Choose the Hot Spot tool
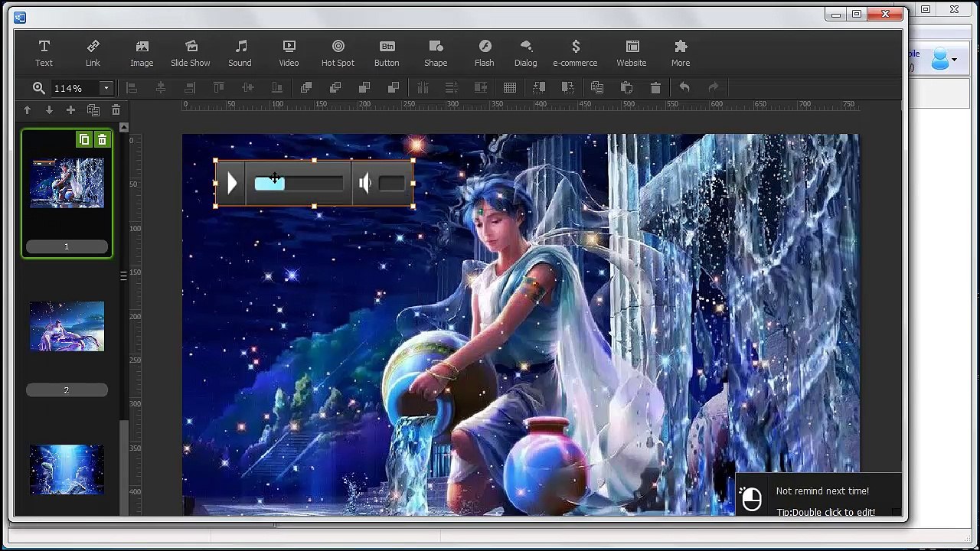Image resolution: width=980 pixels, height=551 pixels. (x=338, y=54)
